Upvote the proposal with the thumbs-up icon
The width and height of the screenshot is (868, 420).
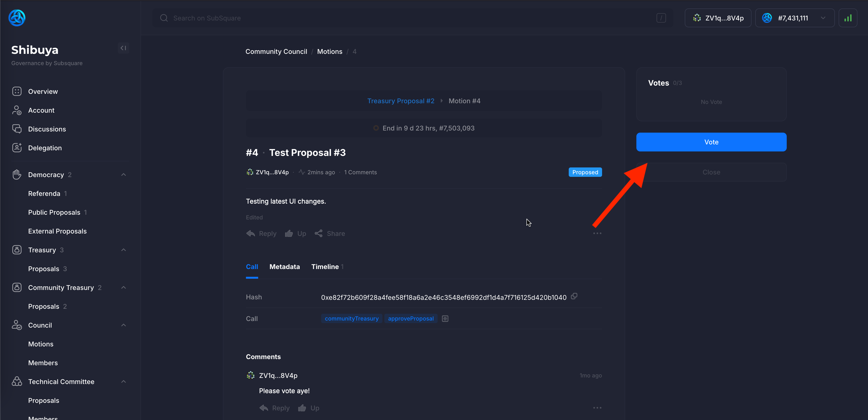click(289, 233)
